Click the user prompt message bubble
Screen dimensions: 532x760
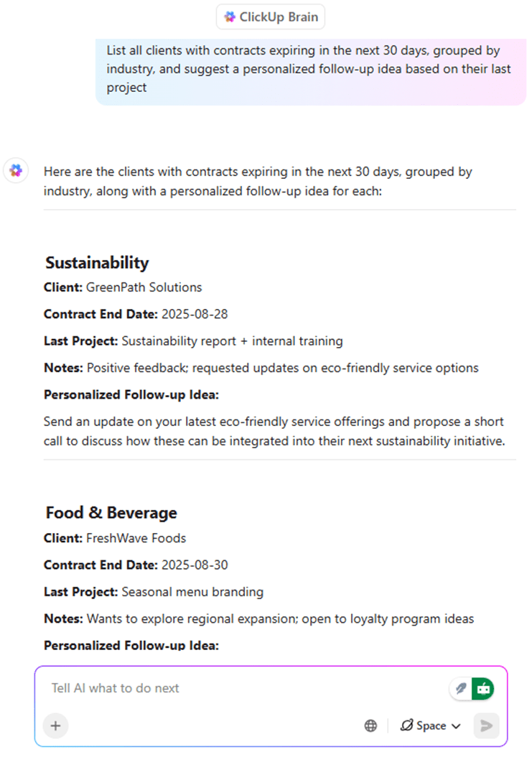pyautogui.click(x=310, y=70)
